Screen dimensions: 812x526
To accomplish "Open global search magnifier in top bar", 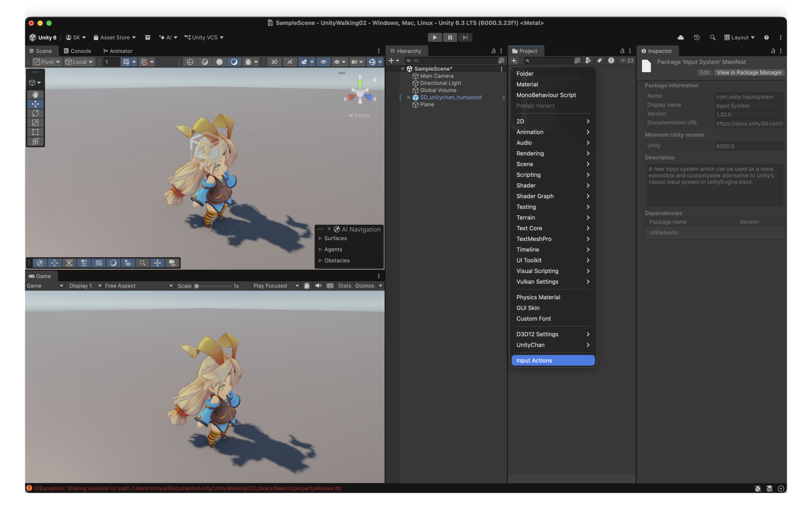I will 712,37.
